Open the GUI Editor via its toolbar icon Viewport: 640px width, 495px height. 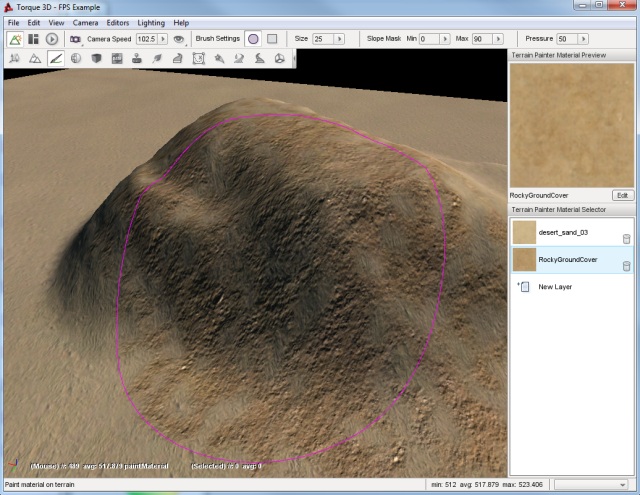[33, 39]
